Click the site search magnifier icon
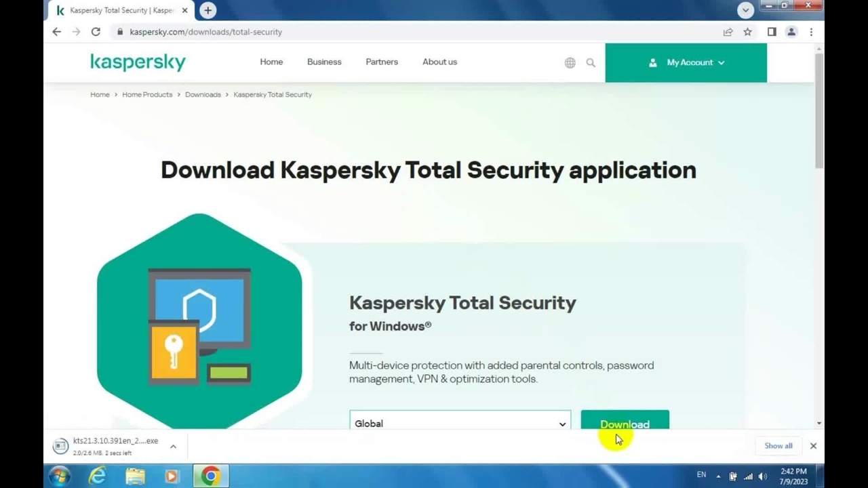Screen dimensions: 868x488 [591, 62]
